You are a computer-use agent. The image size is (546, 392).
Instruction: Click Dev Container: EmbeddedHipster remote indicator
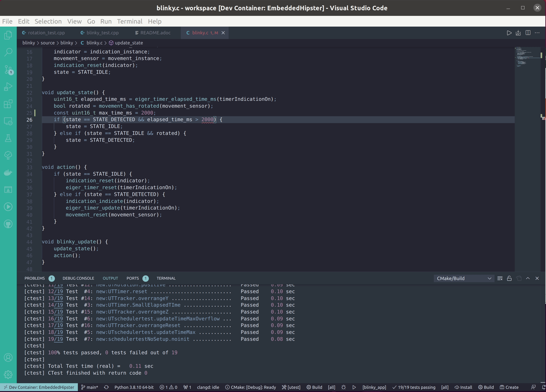[x=39, y=387]
